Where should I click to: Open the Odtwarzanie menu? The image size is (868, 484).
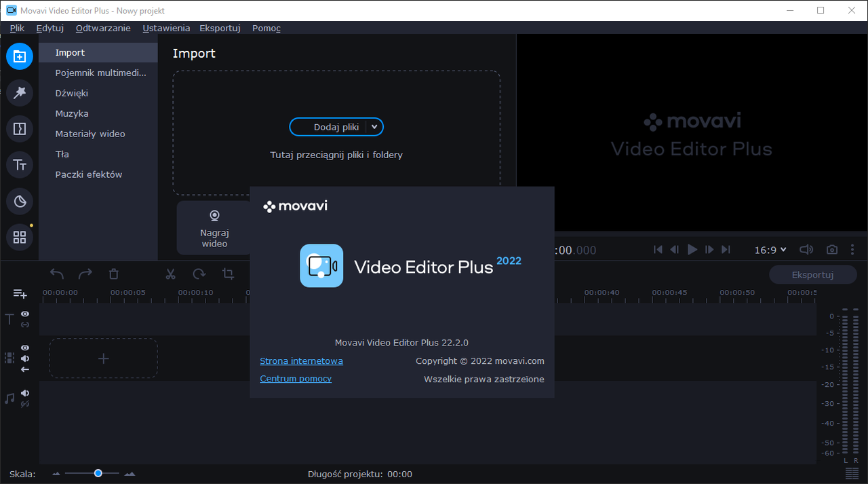(x=103, y=28)
